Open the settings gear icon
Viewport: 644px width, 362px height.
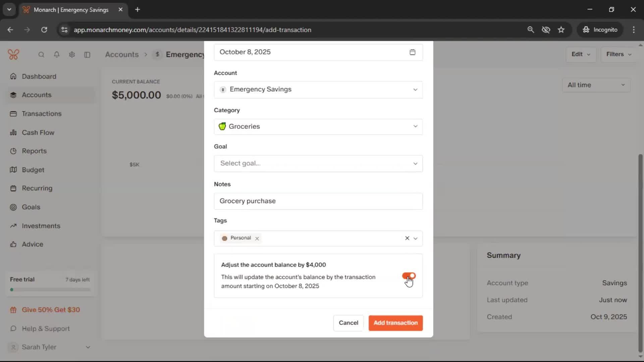click(x=72, y=55)
